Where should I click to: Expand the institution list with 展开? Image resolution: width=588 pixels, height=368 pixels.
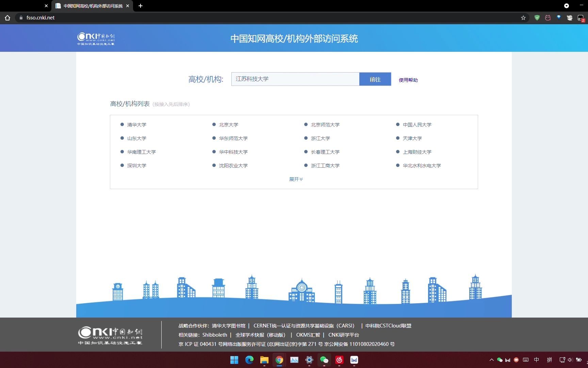(x=296, y=179)
